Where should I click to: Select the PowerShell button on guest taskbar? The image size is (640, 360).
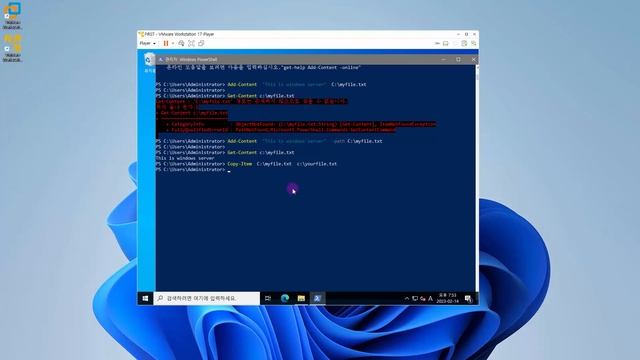[x=317, y=298]
